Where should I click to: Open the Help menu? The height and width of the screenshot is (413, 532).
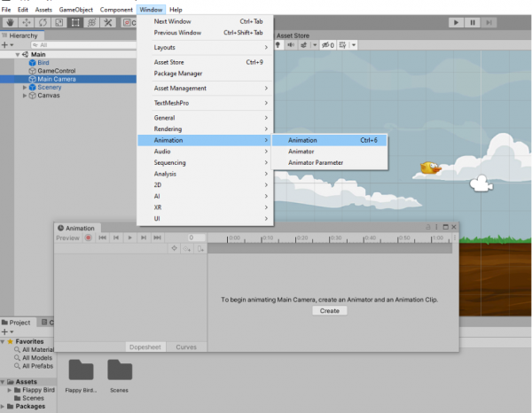pyautogui.click(x=176, y=10)
